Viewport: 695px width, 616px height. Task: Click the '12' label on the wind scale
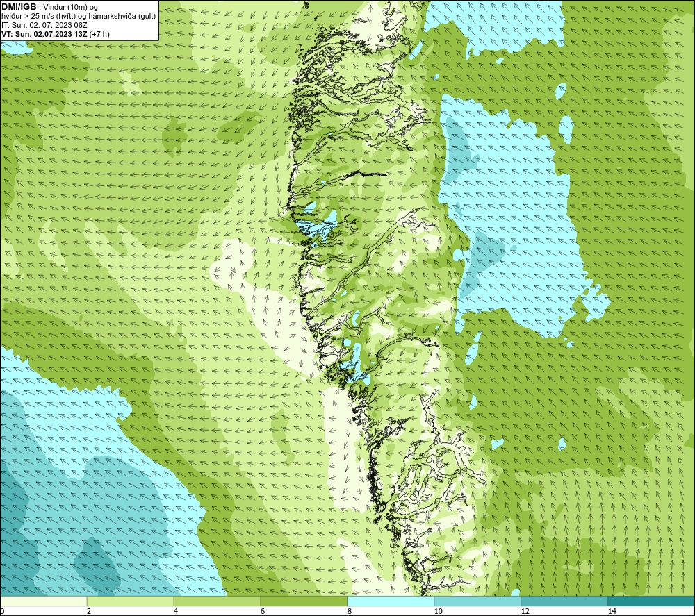[x=525, y=611]
